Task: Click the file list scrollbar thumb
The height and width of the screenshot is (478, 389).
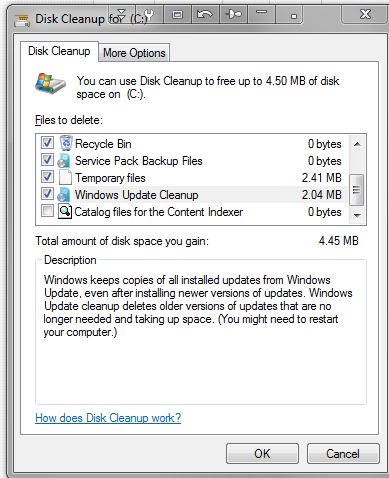Action: 357,190
